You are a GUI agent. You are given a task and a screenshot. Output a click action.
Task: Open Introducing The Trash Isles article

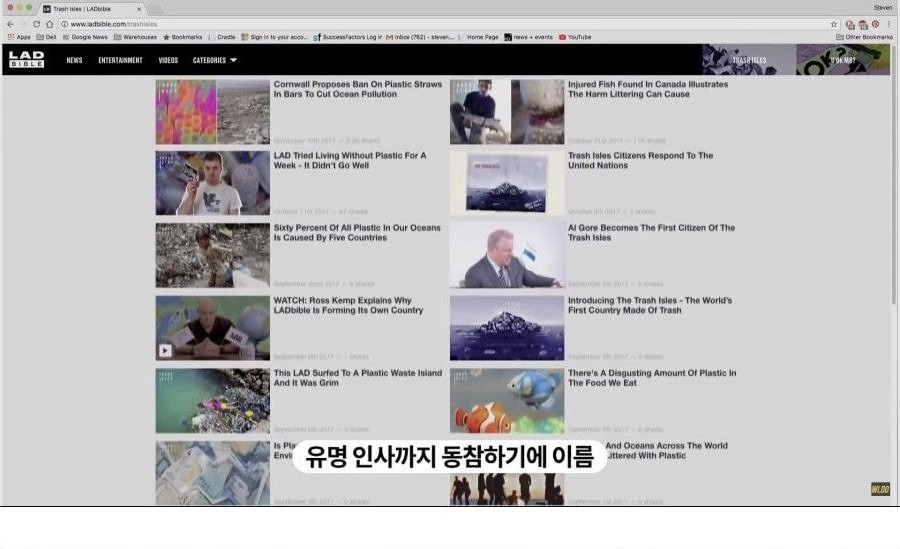coord(650,305)
